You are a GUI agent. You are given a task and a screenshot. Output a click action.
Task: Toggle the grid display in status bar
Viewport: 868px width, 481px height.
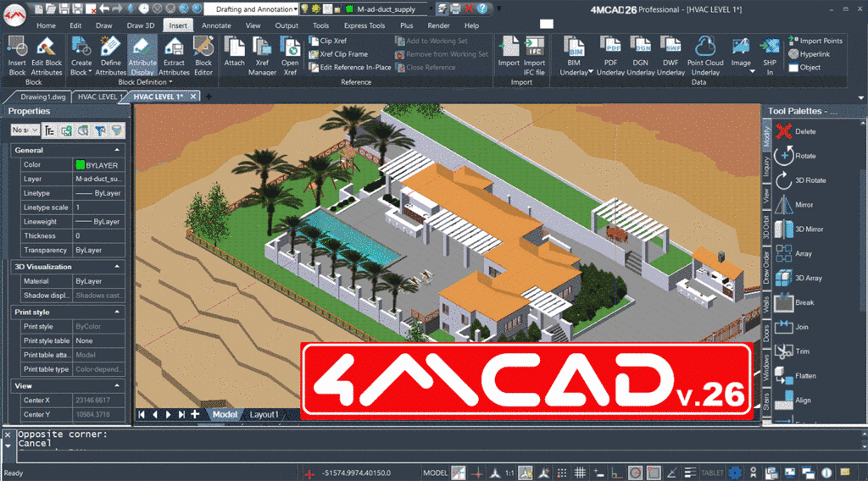581,473
